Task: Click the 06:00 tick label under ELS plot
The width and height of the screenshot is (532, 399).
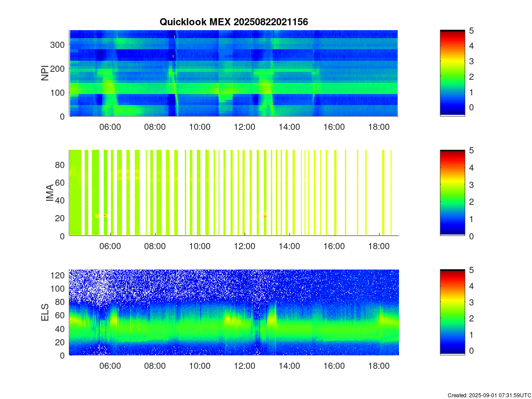Action: coord(110,366)
